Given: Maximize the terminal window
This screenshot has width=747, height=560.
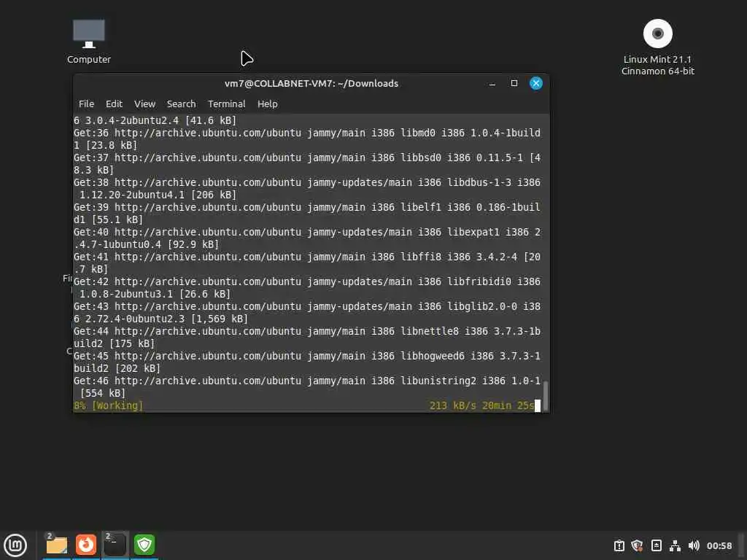Looking at the screenshot, I should (x=514, y=83).
